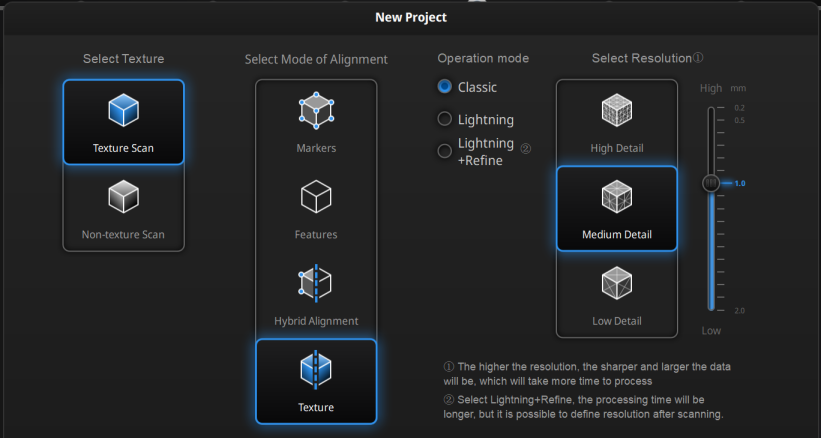Select the Lightning +Refine radio button
Viewport: 821px width, 438px height.
tap(445, 151)
